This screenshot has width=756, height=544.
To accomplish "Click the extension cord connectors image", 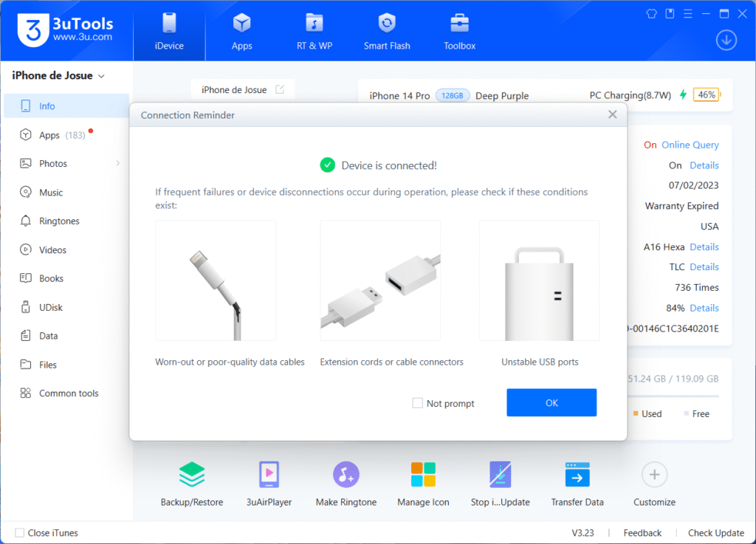I will pyautogui.click(x=380, y=280).
